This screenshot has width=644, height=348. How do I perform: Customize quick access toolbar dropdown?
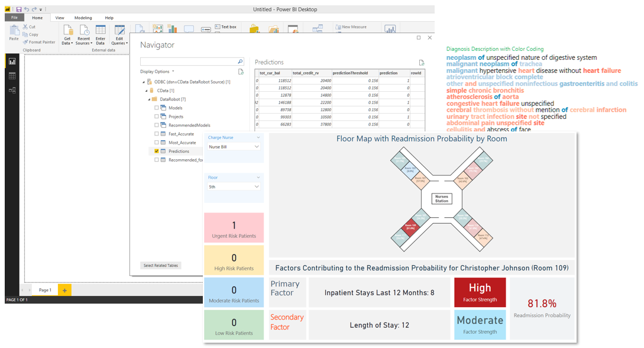[x=41, y=9]
